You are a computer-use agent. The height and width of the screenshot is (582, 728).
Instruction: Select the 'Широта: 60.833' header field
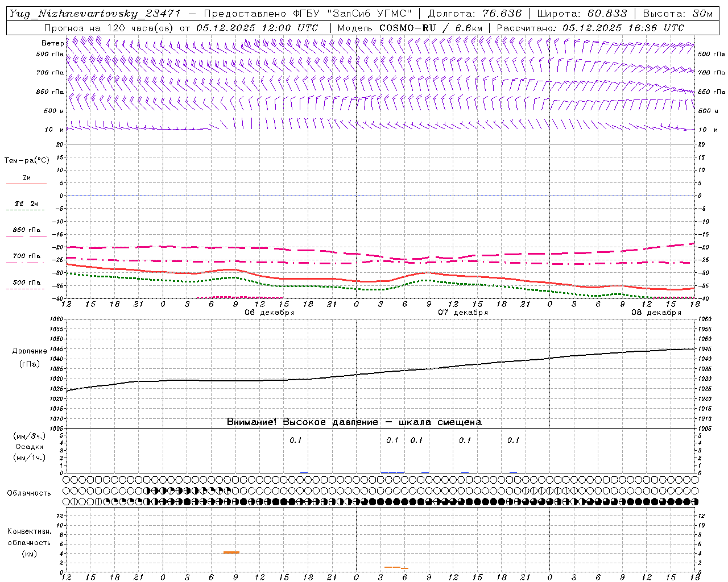tap(582, 14)
